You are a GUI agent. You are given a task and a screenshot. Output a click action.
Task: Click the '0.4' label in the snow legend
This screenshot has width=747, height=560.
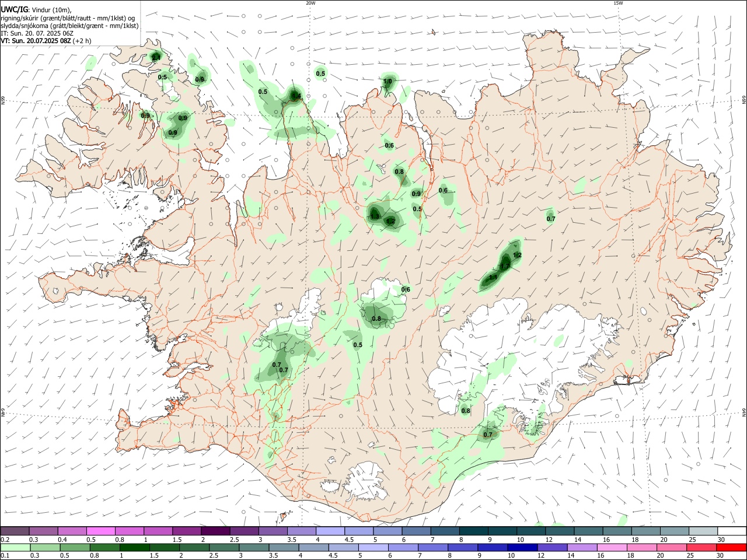coord(62,540)
